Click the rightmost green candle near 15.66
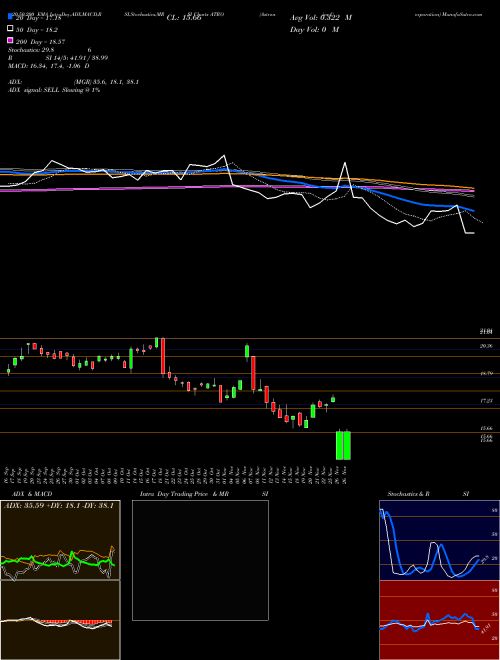This screenshot has height=660, width=500. (347, 445)
